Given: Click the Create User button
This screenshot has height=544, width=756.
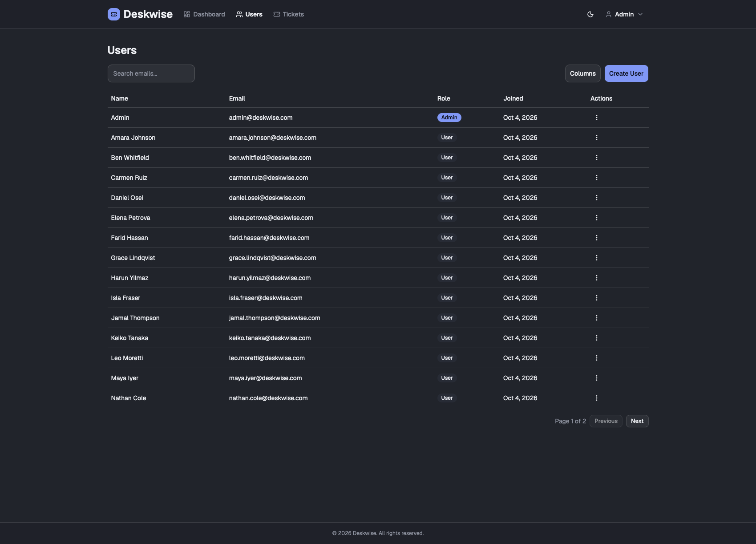Looking at the screenshot, I should (x=626, y=73).
